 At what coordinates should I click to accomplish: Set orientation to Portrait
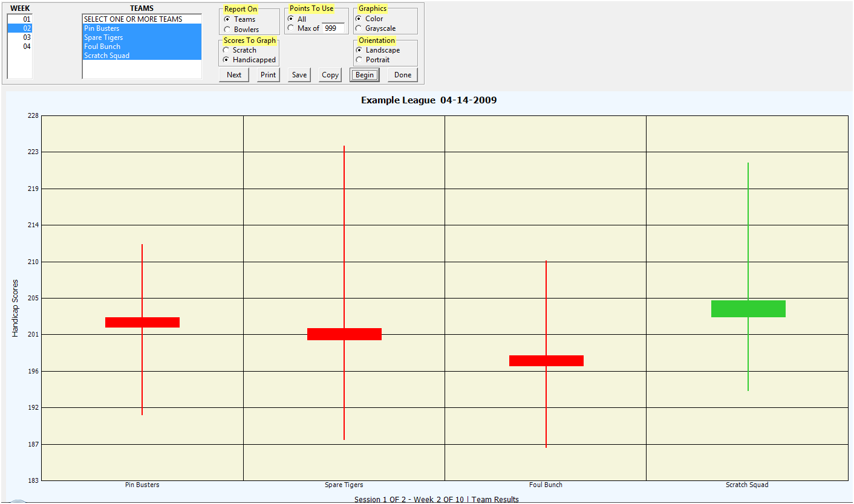(359, 60)
